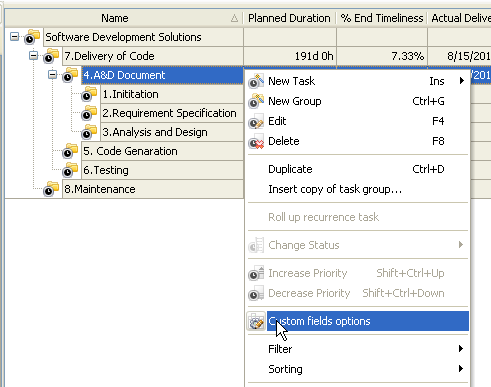
Task: Select the 2.Requirement Specification row
Action: [x=172, y=113]
